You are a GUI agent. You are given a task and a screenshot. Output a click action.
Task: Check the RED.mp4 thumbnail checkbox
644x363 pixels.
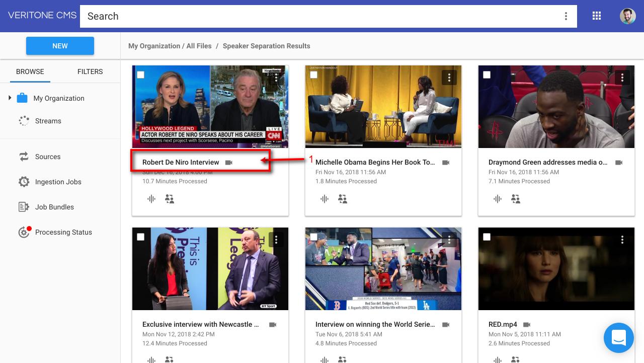click(487, 237)
